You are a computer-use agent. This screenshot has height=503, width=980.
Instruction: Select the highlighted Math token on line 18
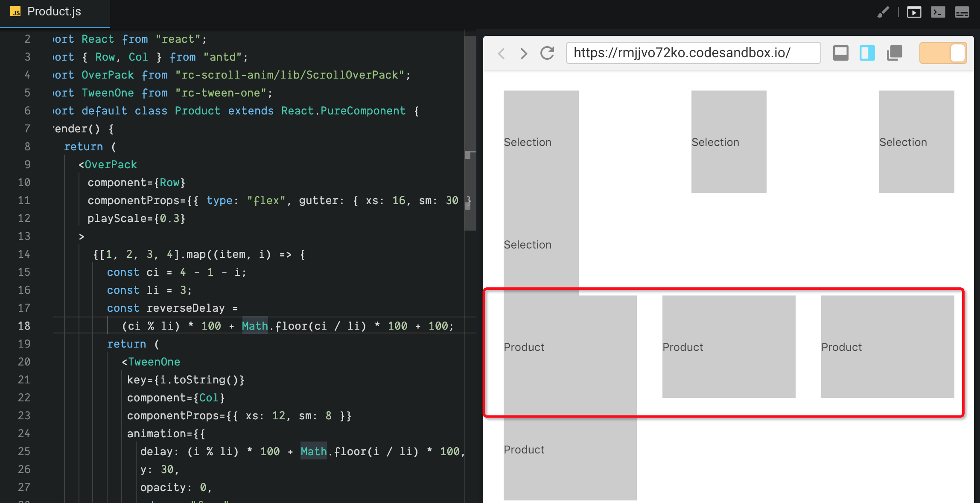(x=255, y=326)
